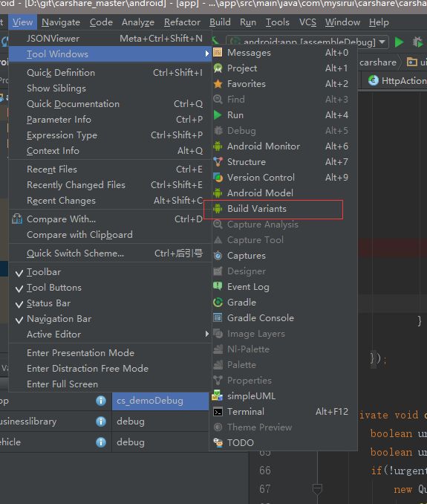Open TODO tool window icon
Screen dimensions: 427x504
(x=218, y=442)
